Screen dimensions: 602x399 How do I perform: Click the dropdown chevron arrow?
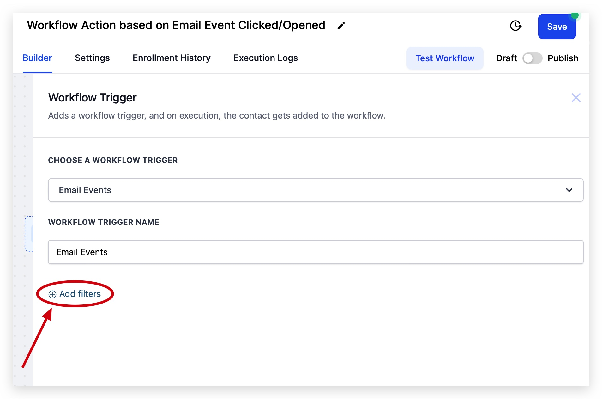pyautogui.click(x=569, y=190)
